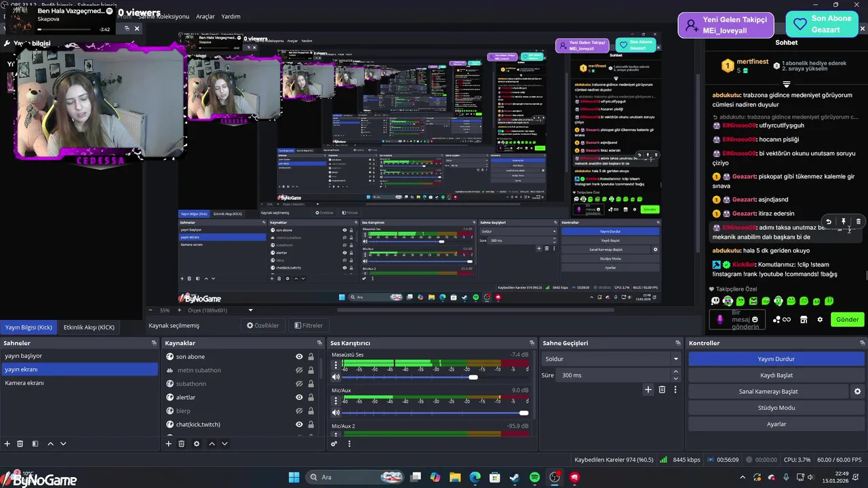Select the yayın başlıyor scene
The image size is (868, 488).
[x=79, y=356]
